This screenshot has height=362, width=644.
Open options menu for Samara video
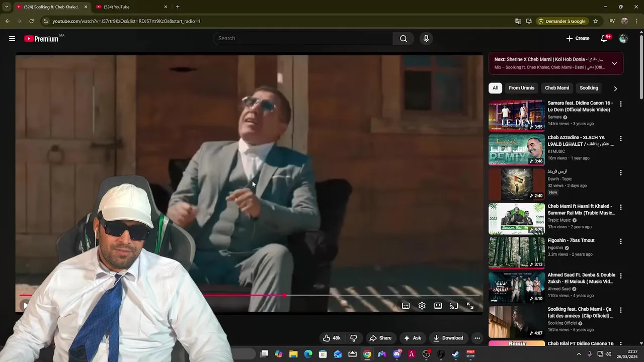click(x=620, y=104)
